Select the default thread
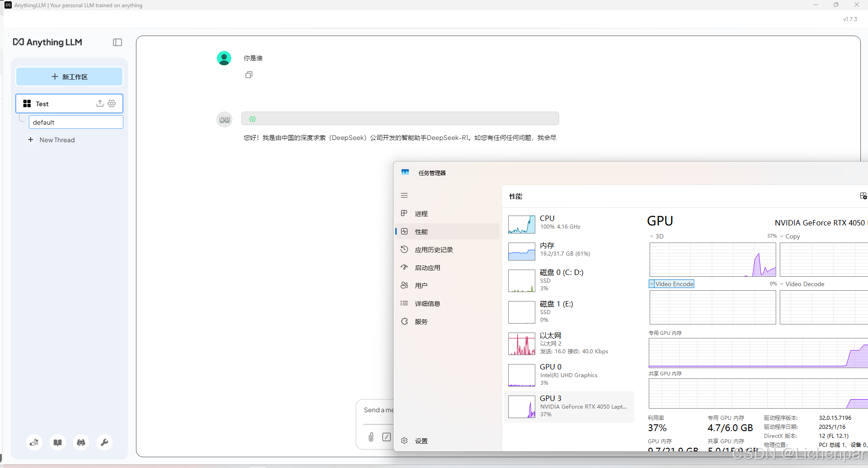Screen dimensions: 868x468 [76, 122]
